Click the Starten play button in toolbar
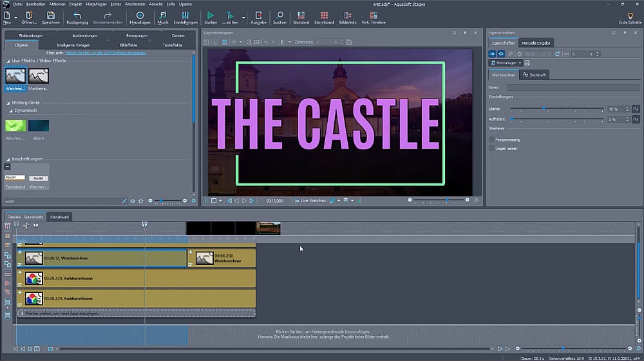The image size is (644, 361). [x=211, y=15]
